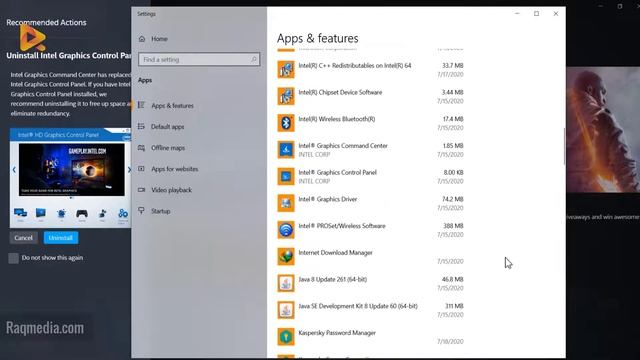Click the Apps for websites sidebar icon
The width and height of the screenshot is (640, 360).
[x=141, y=169]
